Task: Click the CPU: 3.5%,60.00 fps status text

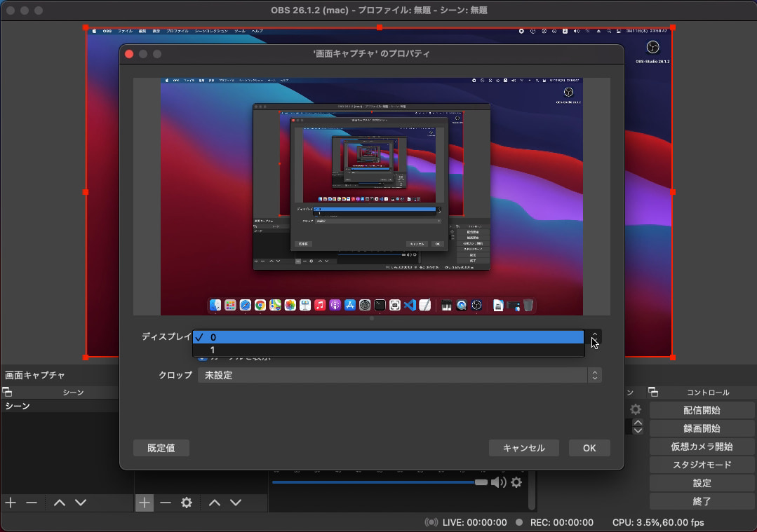Action: coord(658,522)
